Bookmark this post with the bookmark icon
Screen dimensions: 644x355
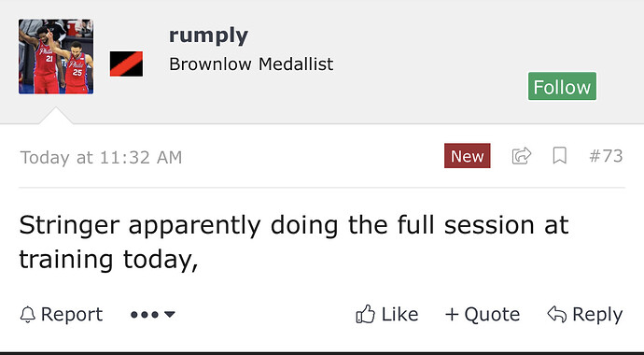click(560, 156)
